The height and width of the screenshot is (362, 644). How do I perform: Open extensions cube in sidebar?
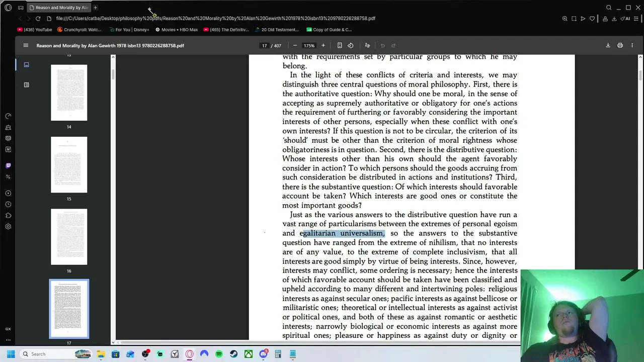8,215
